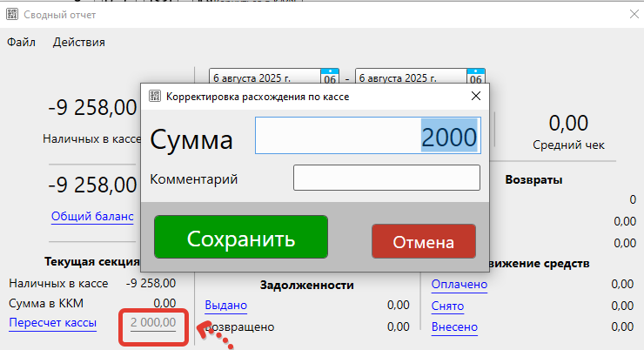Click into the Сумма input field

(367, 138)
